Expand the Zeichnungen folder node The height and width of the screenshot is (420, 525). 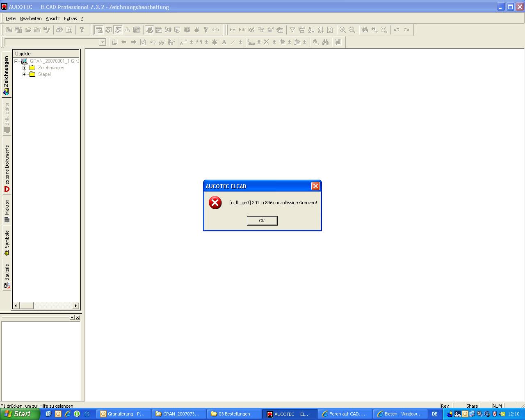pos(24,68)
